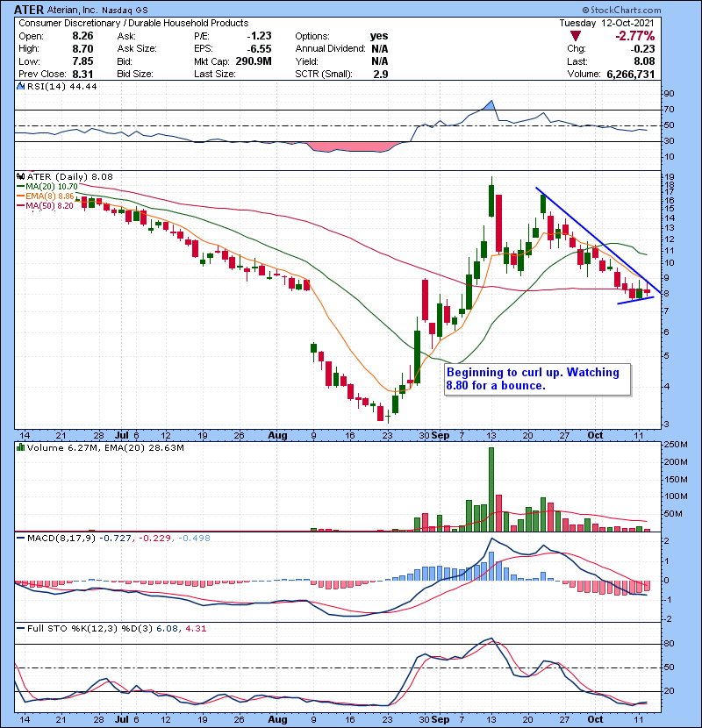
Task: Click the Mkt Cap value 290.9M
Action: coord(254,61)
